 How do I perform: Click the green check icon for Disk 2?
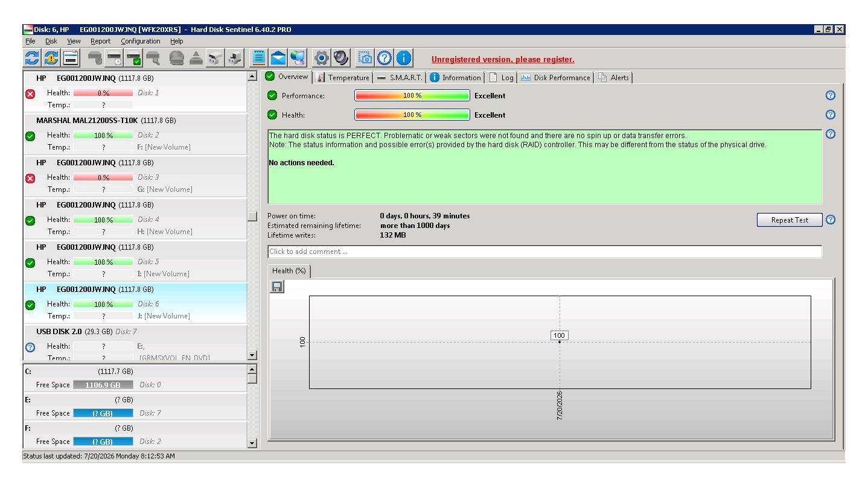point(30,136)
